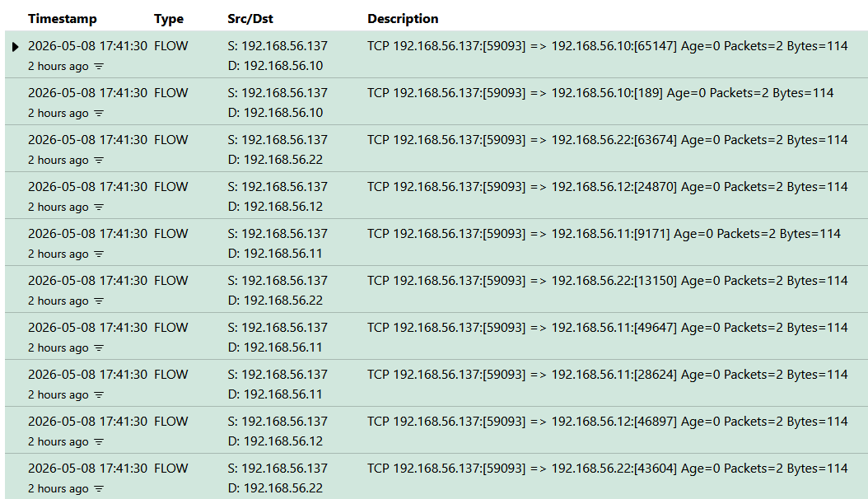The width and height of the screenshot is (868, 499).
Task: Open filter menu icon in port 63674 row
Action: (x=99, y=161)
